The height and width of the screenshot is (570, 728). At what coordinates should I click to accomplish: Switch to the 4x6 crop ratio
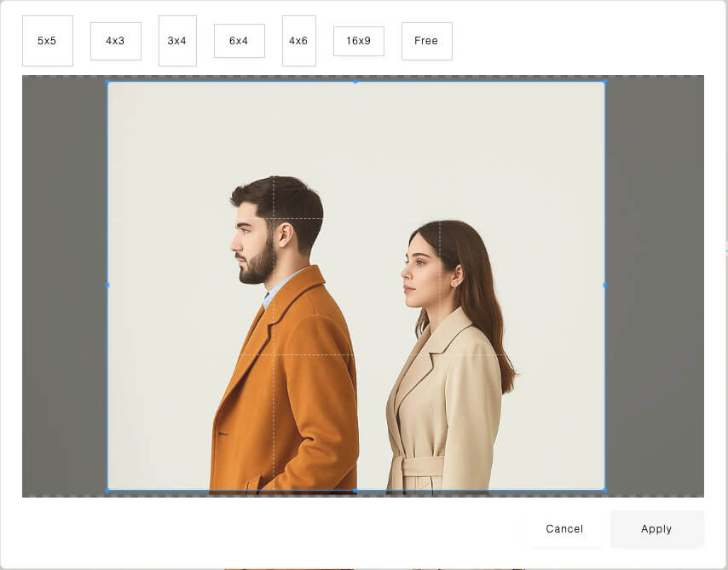298,41
